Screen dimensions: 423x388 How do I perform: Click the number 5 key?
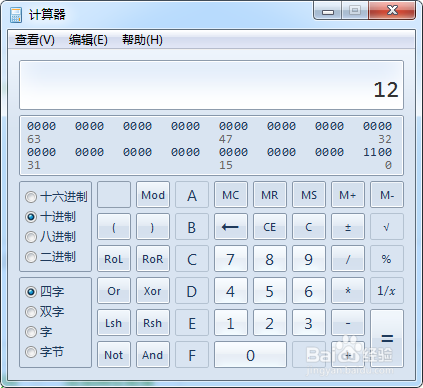pos(270,291)
